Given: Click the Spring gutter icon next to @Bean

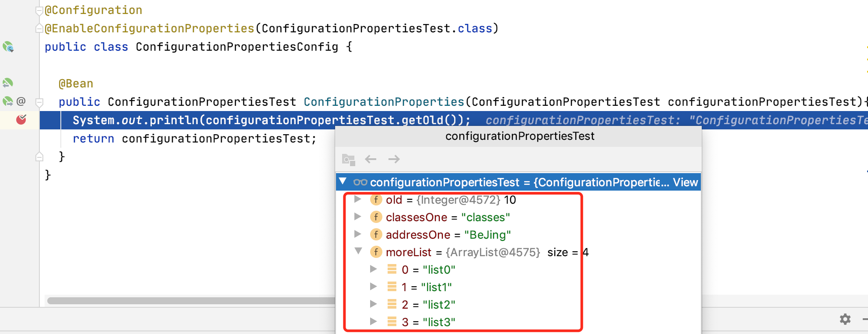Looking at the screenshot, I should pyautogui.click(x=8, y=83).
